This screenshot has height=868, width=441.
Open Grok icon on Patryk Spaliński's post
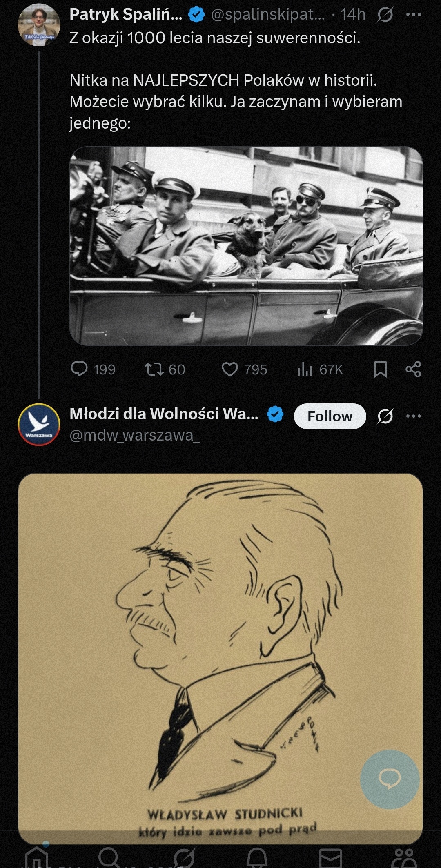click(x=385, y=15)
